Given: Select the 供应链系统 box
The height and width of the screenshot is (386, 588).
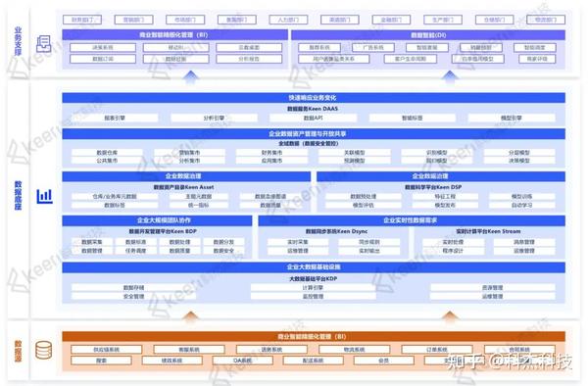Looking at the screenshot, I should [x=107, y=350].
